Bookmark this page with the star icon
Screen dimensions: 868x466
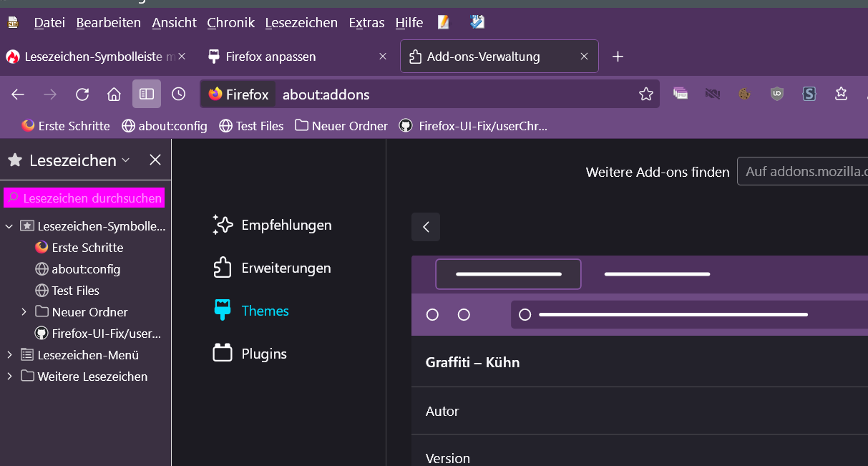point(645,94)
